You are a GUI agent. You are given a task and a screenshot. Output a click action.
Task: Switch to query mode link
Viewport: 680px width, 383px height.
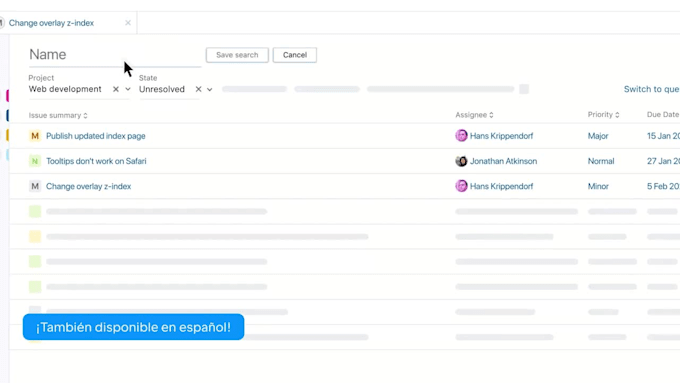(651, 89)
